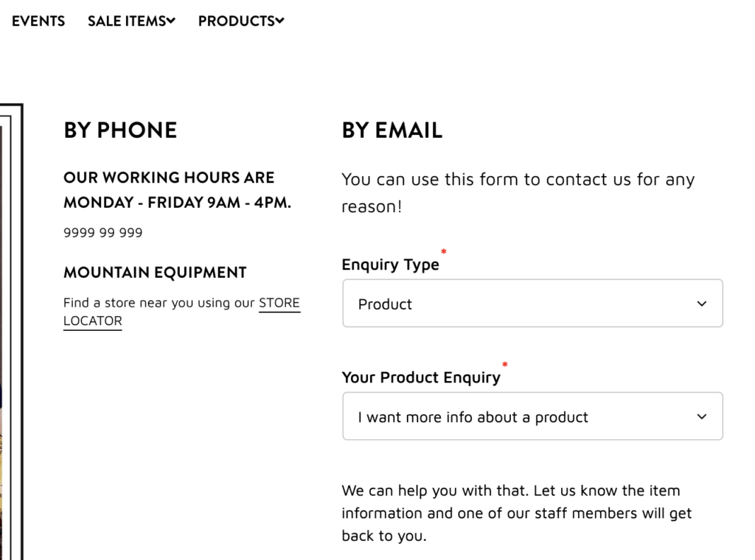The height and width of the screenshot is (560, 755).
Task: Open the Your Product Enquiry dropdown
Action: [x=532, y=416]
